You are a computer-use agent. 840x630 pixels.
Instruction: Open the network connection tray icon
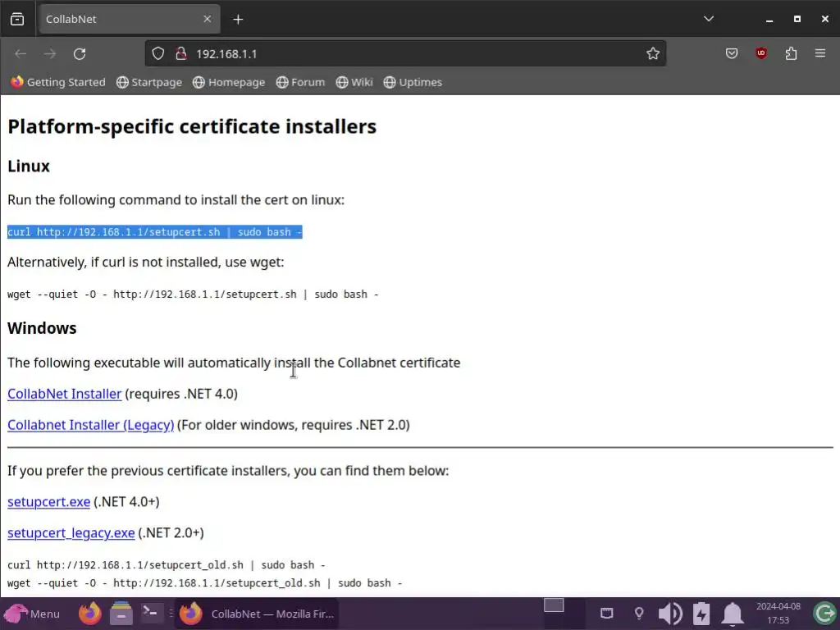[606, 614]
